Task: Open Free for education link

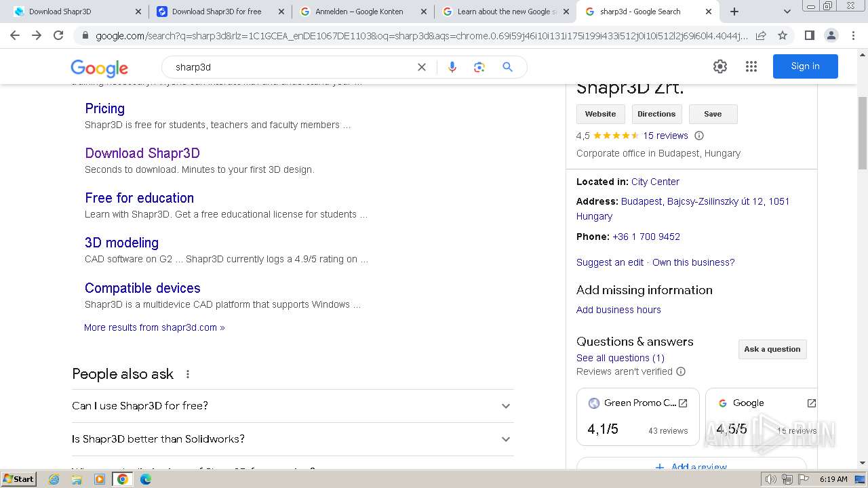Action: point(139,198)
